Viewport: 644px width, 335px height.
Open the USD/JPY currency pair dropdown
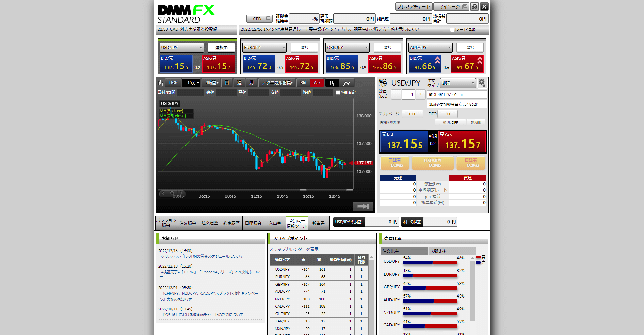[x=181, y=48]
